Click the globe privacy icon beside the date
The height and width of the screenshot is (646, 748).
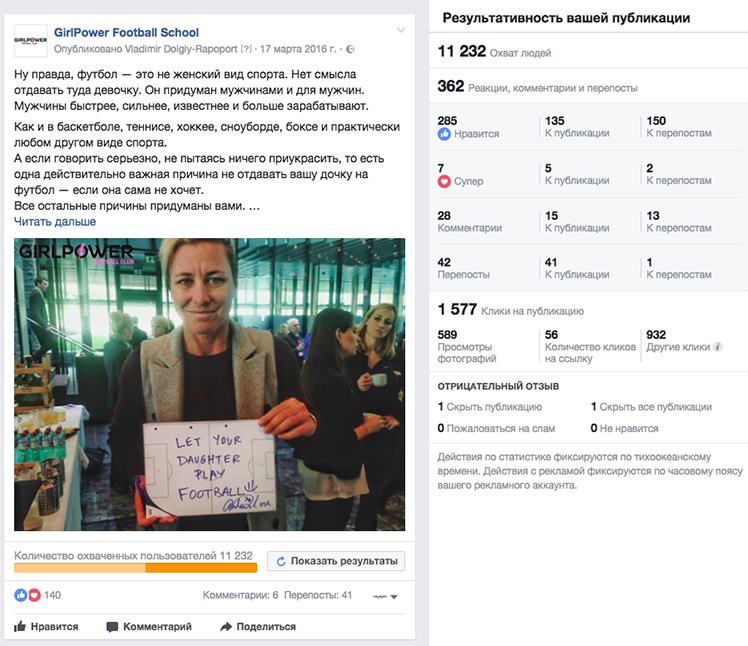[350, 49]
